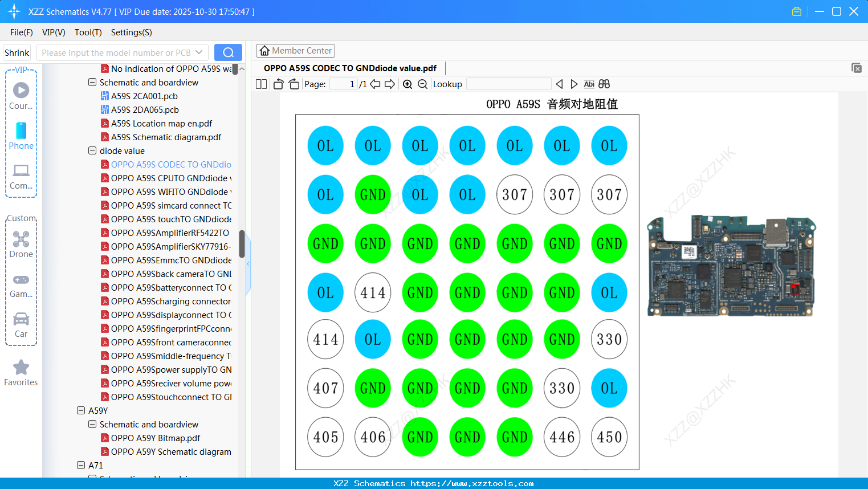Select the Car category icon
868x489 pixels.
coord(21,325)
